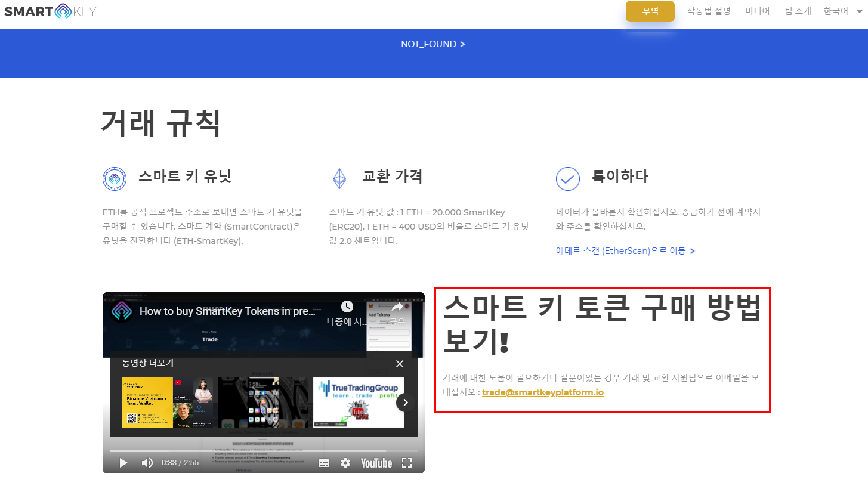Open the TrueTradingGroup video thumbnail
This screenshot has height=489, width=868.
point(359,402)
